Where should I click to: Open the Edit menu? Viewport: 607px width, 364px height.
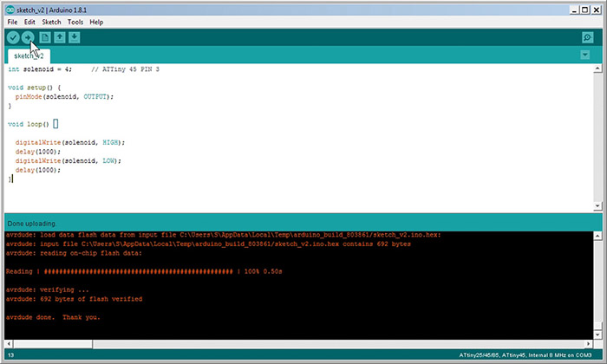[x=29, y=22]
